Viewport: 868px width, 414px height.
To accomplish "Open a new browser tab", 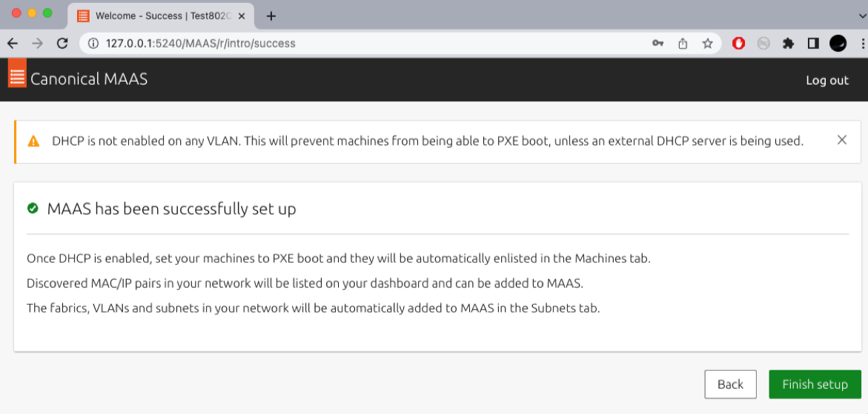I will pyautogui.click(x=271, y=16).
